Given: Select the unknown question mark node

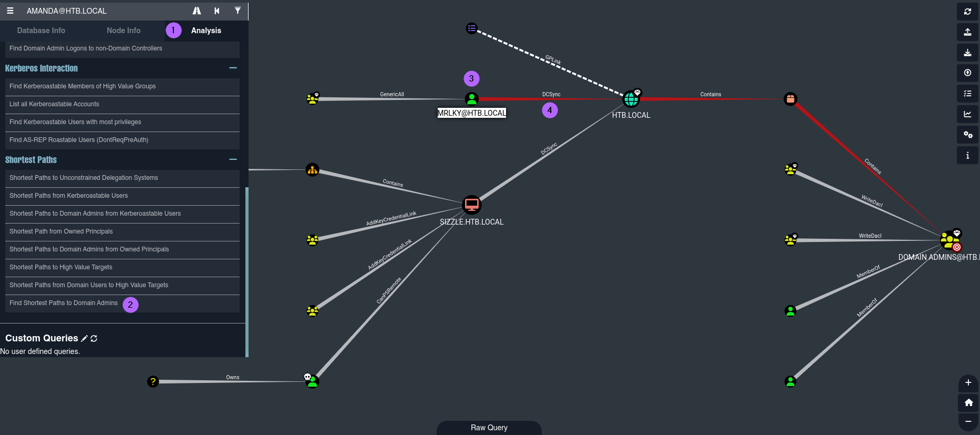Looking at the screenshot, I should [x=152, y=381].
